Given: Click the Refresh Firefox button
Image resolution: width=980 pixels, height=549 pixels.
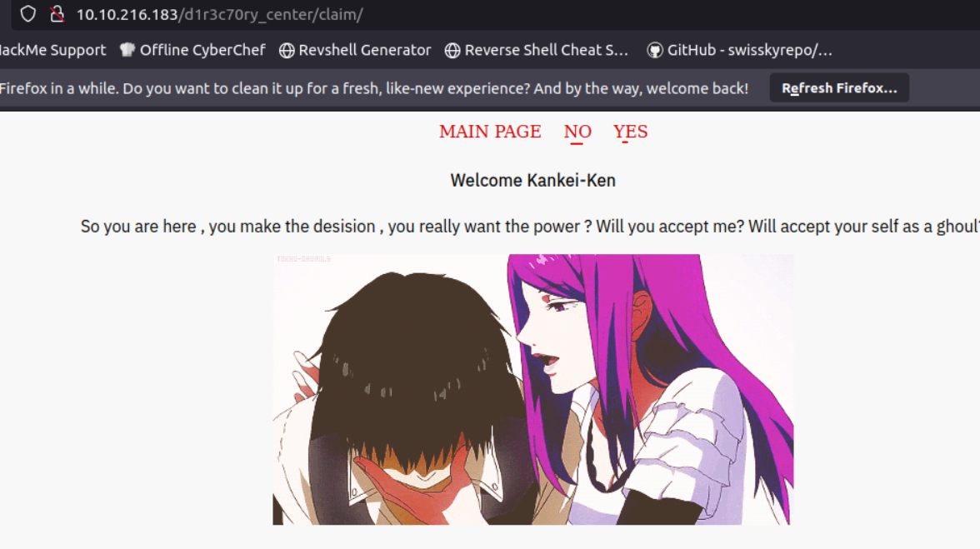Looking at the screenshot, I should pyautogui.click(x=838, y=88).
